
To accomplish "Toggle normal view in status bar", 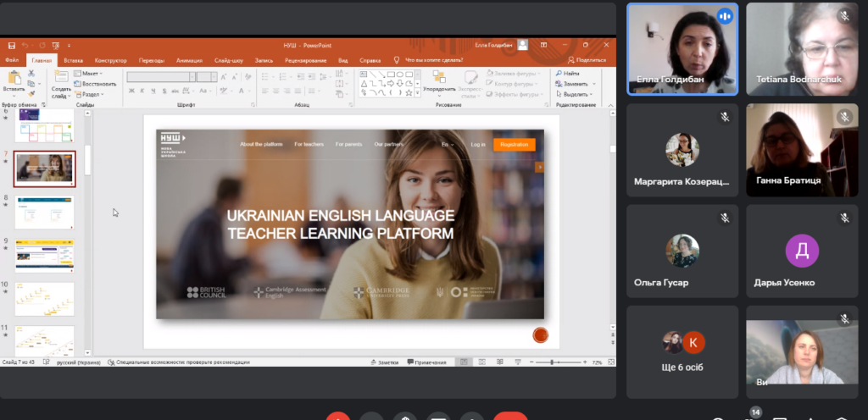I will [x=464, y=362].
